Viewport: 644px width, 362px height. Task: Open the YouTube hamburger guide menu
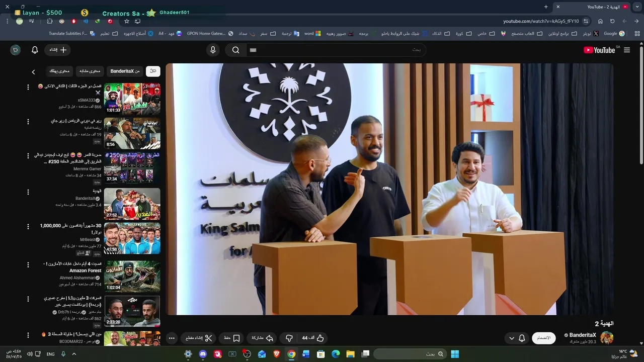[x=627, y=50]
